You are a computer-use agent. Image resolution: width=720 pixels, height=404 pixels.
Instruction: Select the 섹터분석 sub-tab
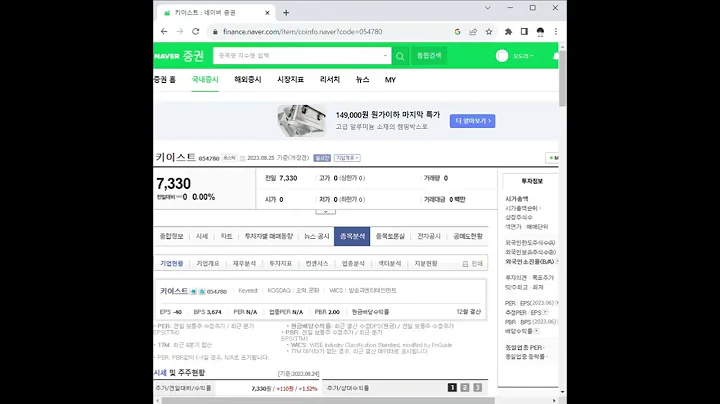[x=389, y=264]
